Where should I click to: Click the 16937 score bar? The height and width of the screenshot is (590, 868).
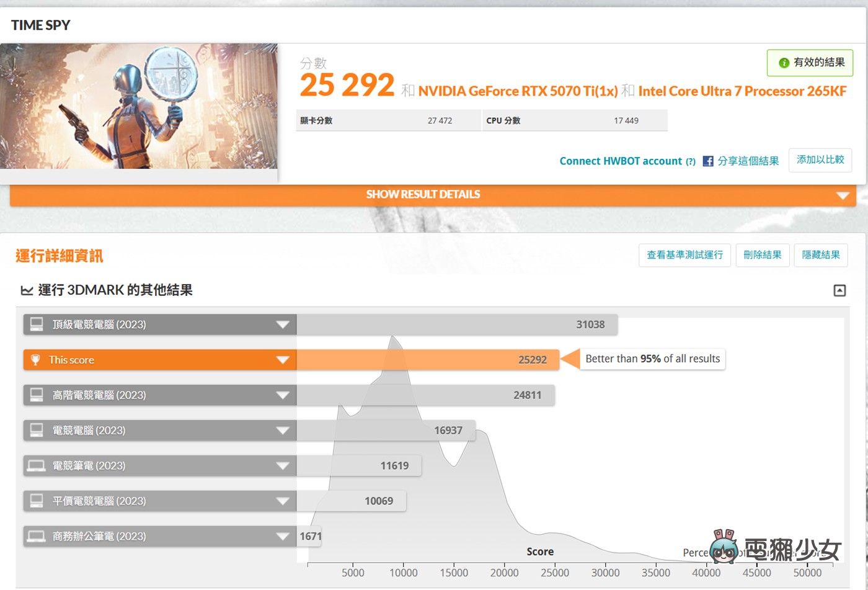[x=386, y=431]
